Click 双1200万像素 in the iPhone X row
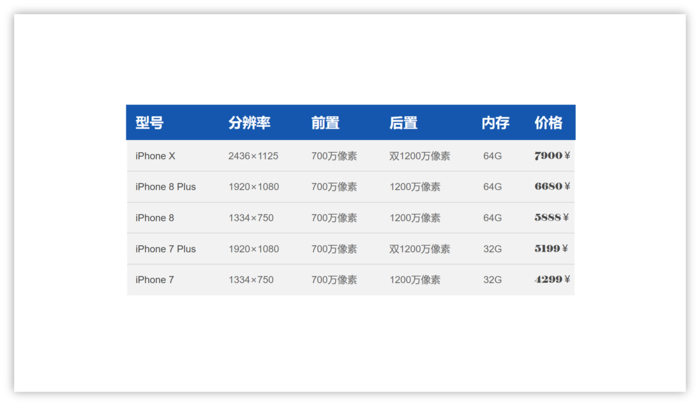The height and width of the screenshot is (406, 700). [420, 156]
